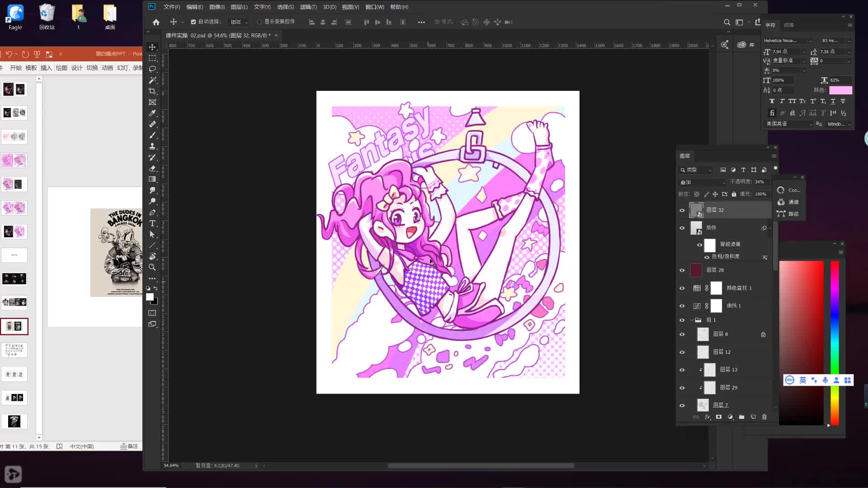Select the Clone Stamp tool
Viewport: 868px width, 488px height.
coord(152,146)
